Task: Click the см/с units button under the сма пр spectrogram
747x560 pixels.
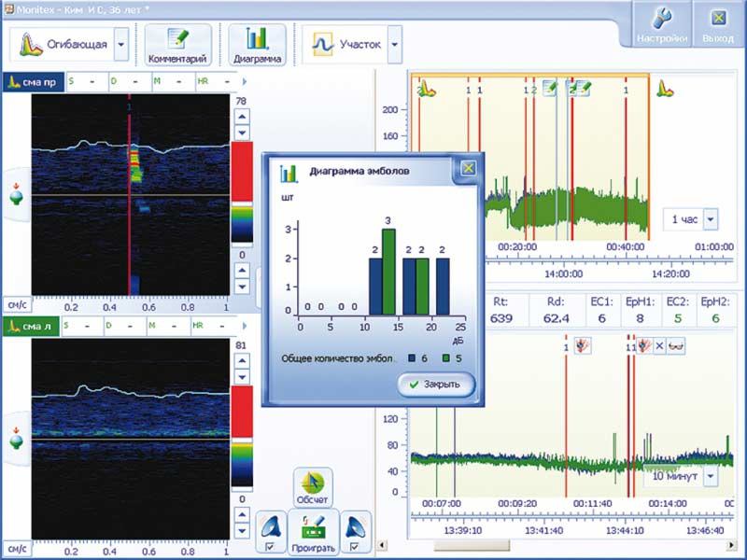Action: [x=17, y=305]
